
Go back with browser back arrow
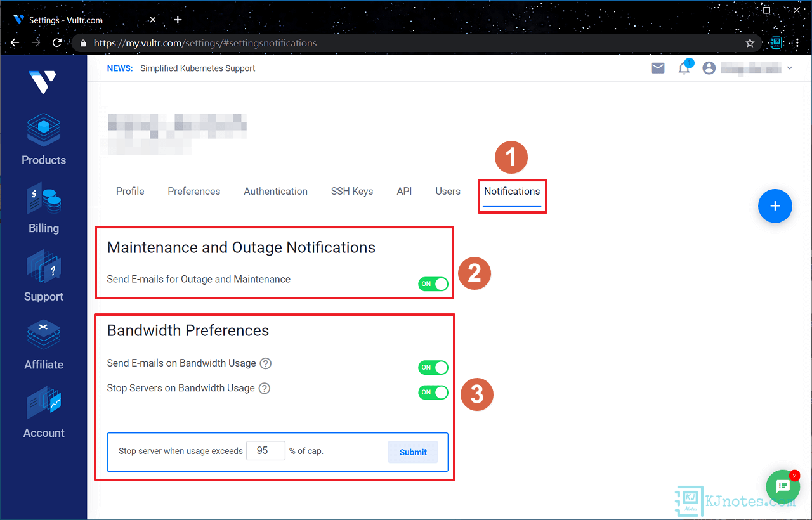point(15,43)
